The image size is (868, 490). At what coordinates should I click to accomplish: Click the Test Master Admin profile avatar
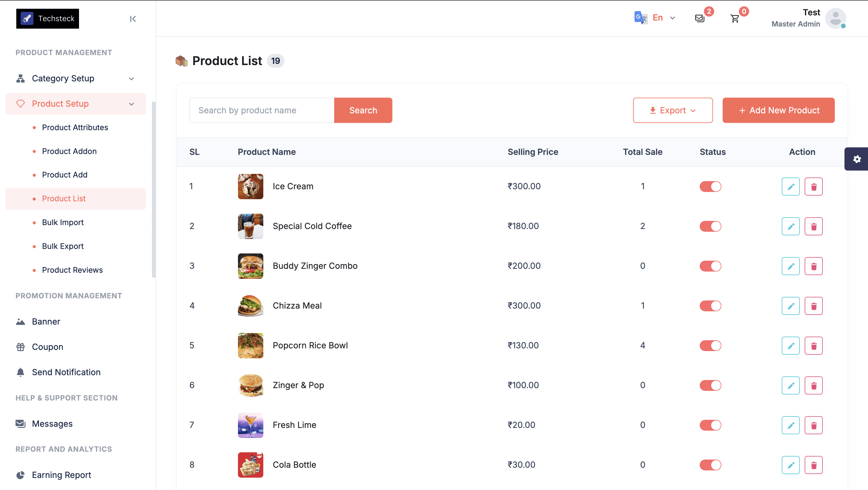[835, 18]
